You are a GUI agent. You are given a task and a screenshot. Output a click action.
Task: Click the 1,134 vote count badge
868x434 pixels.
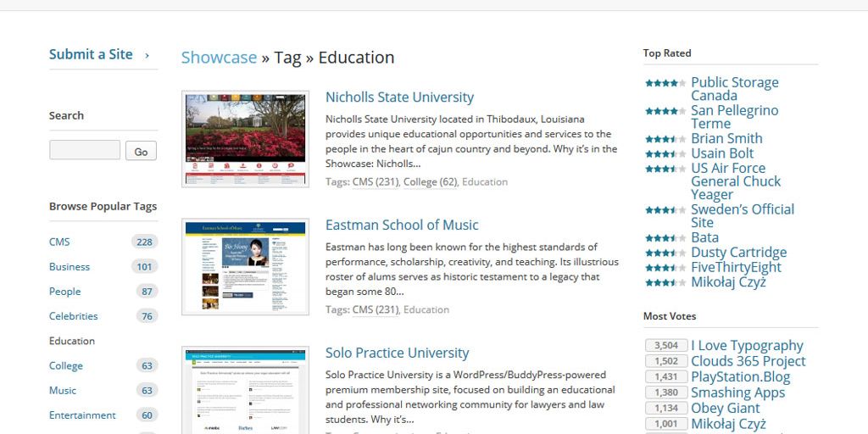coord(666,408)
